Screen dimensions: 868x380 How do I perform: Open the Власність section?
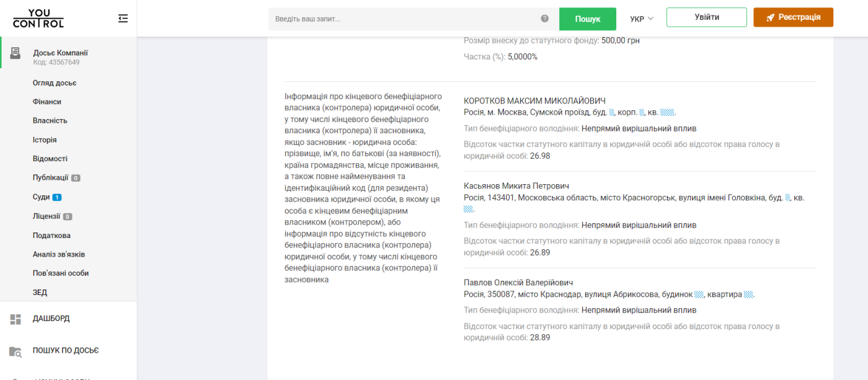[x=50, y=121]
